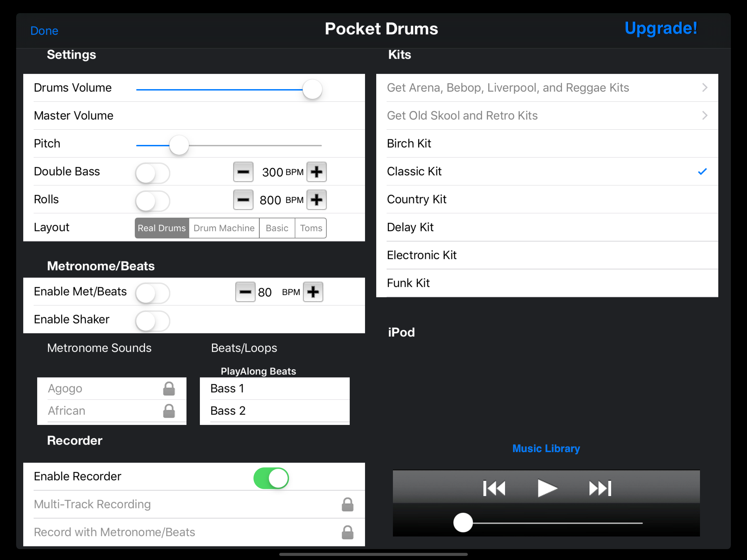Adjust the Drums Volume slider knob
The image size is (747, 560).
[312, 89]
